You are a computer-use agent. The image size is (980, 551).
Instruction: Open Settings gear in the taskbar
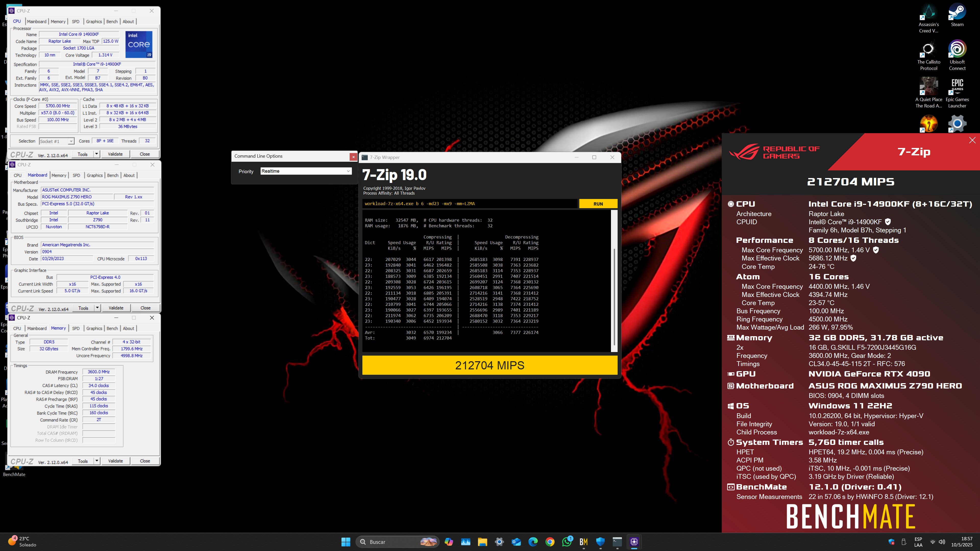click(x=499, y=542)
